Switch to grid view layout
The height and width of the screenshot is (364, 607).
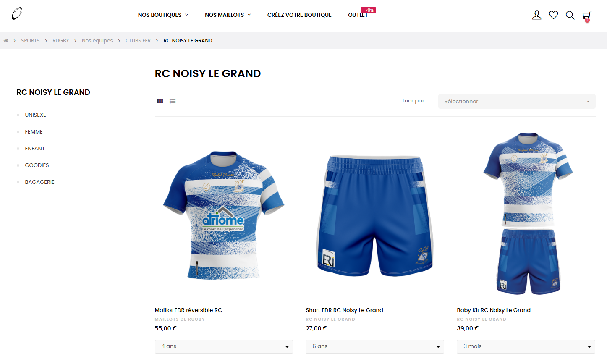pyautogui.click(x=160, y=101)
